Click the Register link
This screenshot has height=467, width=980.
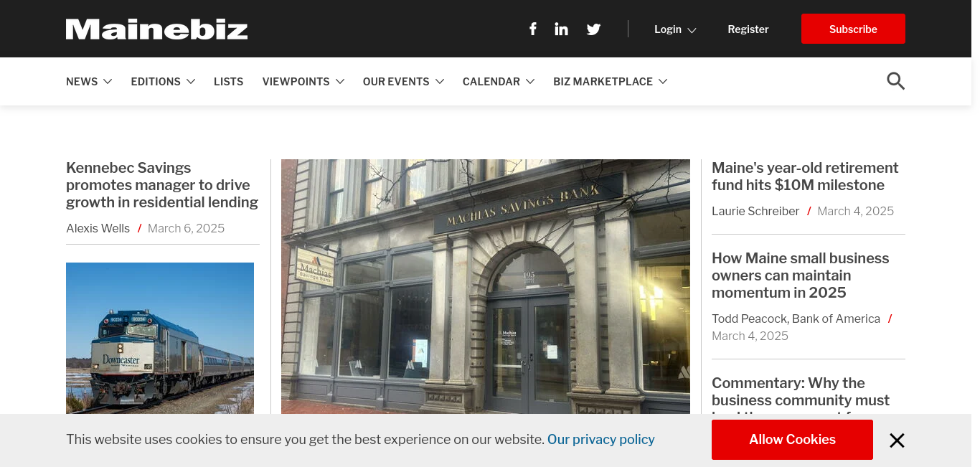point(748,29)
